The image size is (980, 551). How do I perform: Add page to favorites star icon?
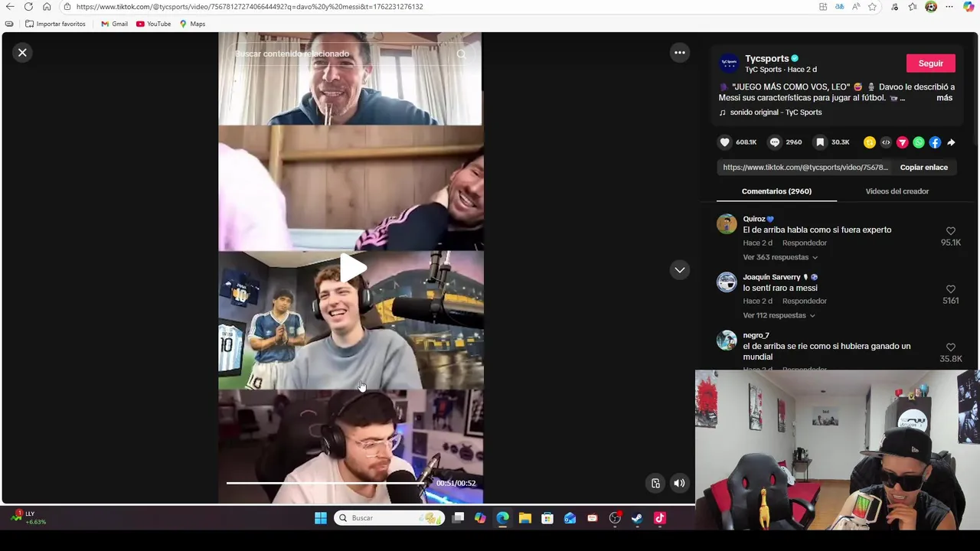[x=872, y=7]
